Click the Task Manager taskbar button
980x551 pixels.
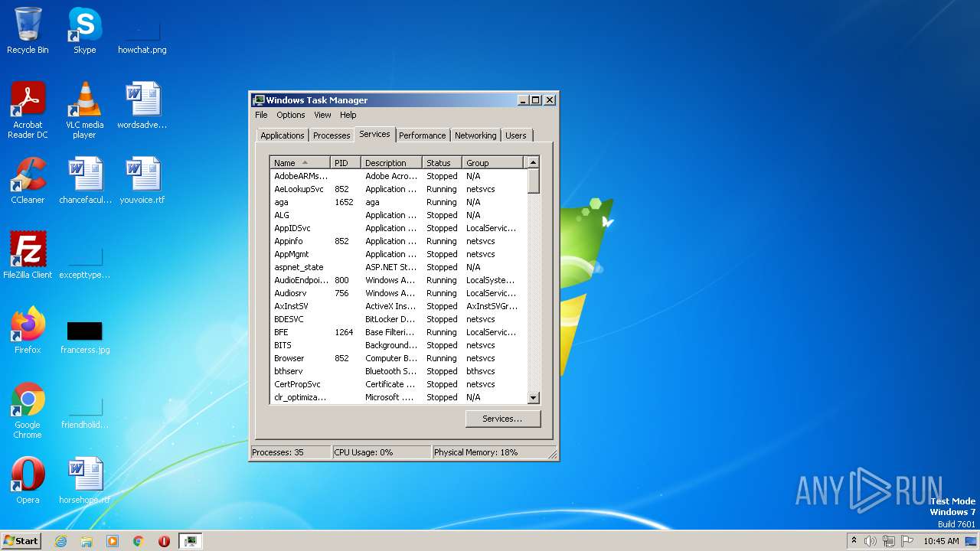(x=190, y=541)
